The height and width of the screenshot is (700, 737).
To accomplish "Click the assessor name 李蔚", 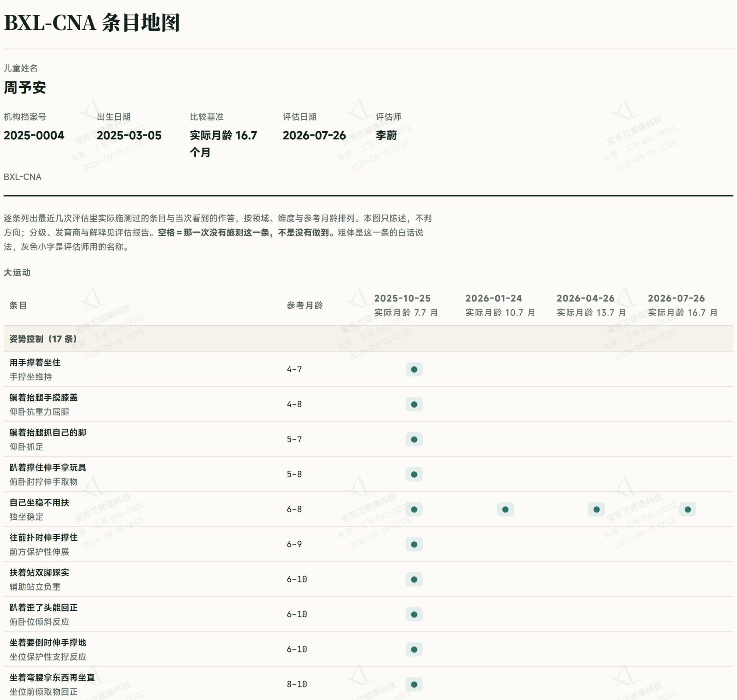I will (x=386, y=135).
